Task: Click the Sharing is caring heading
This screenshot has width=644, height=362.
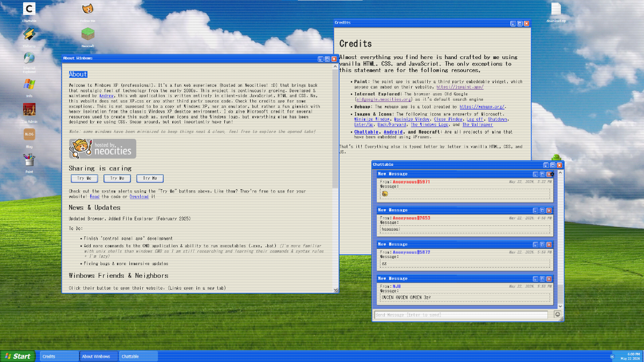Action: 100,168
